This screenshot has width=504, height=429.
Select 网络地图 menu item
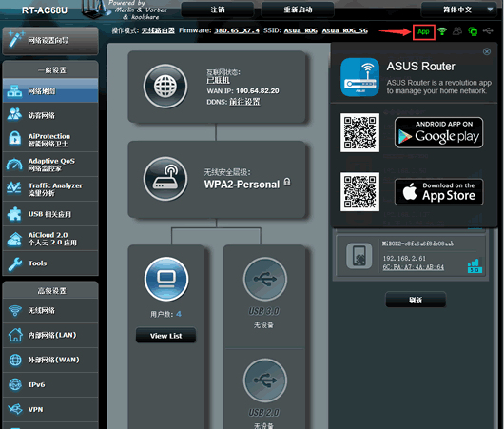[x=50, y=91]
